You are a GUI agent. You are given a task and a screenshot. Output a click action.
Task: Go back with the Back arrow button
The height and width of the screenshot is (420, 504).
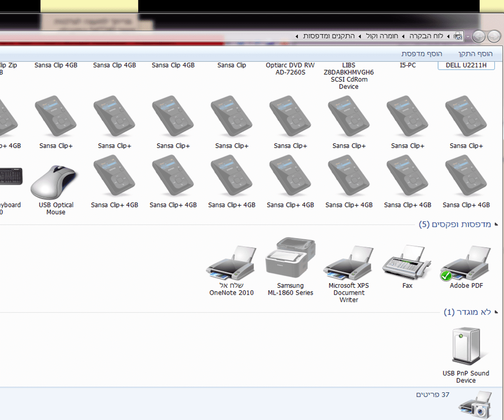pyautogui.click(x=494, y=36)
